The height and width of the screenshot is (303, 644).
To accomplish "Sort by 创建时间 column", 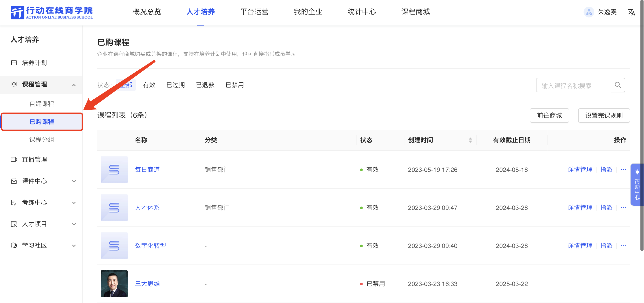I will tap(470, 140).
